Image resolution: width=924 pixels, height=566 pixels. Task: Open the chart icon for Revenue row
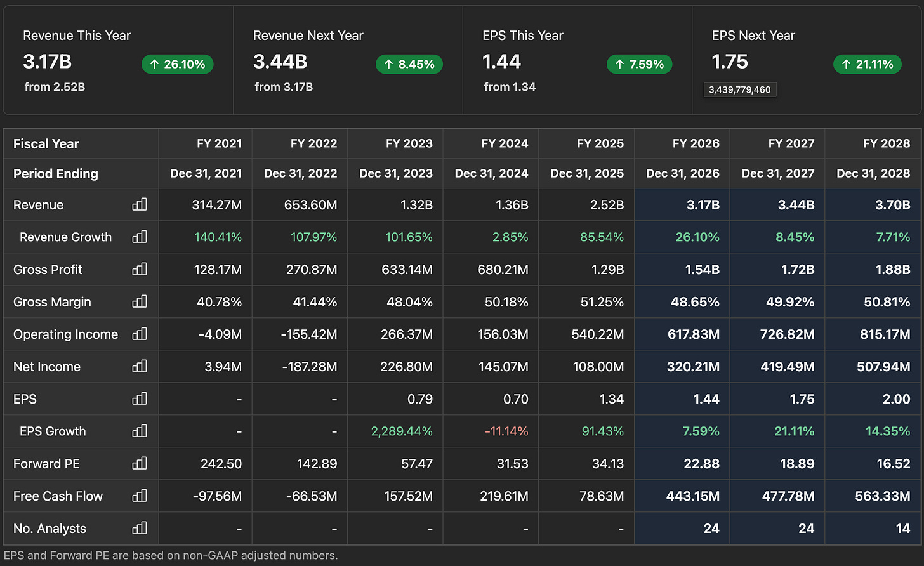click(140, 204)
